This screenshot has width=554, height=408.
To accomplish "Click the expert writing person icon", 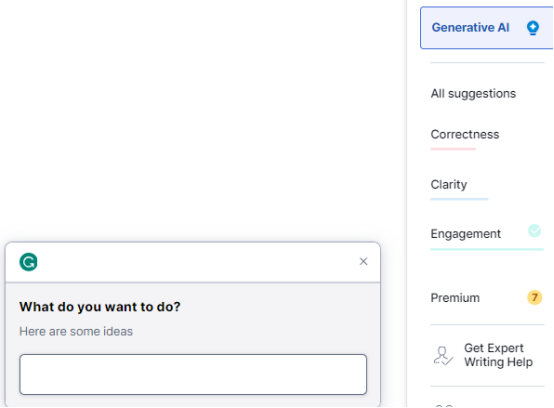I will (x=443, y=355).
